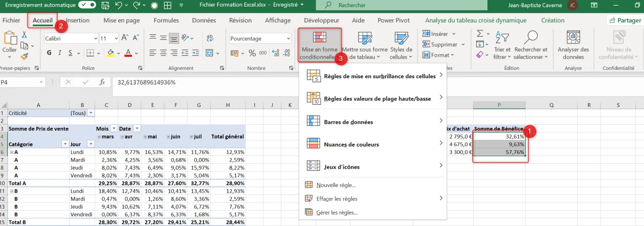Open the Calibri font name dropdown
Image resolution: width=644 pixels, height=226 pixels.
pyautogui.click(x=71, y=38)
